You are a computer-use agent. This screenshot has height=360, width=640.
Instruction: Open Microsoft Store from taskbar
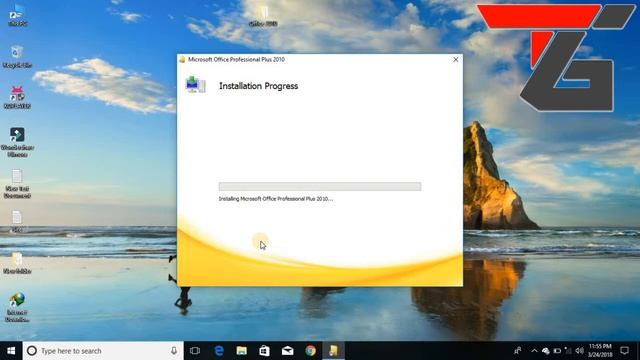(x=264, y=351)
